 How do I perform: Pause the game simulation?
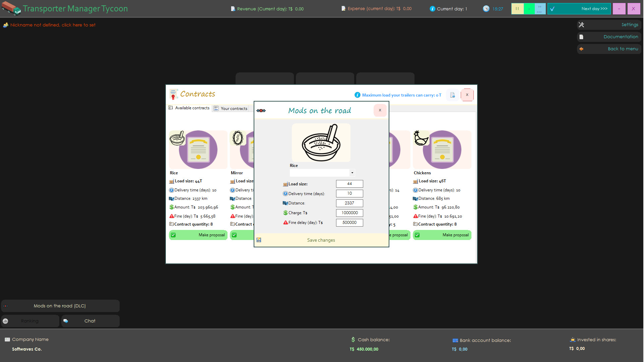click(x=517, y=8)
